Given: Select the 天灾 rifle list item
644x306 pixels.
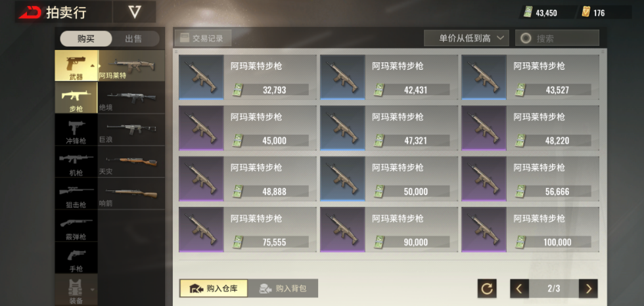Looking at the screenshot, I should pos(131,162).
